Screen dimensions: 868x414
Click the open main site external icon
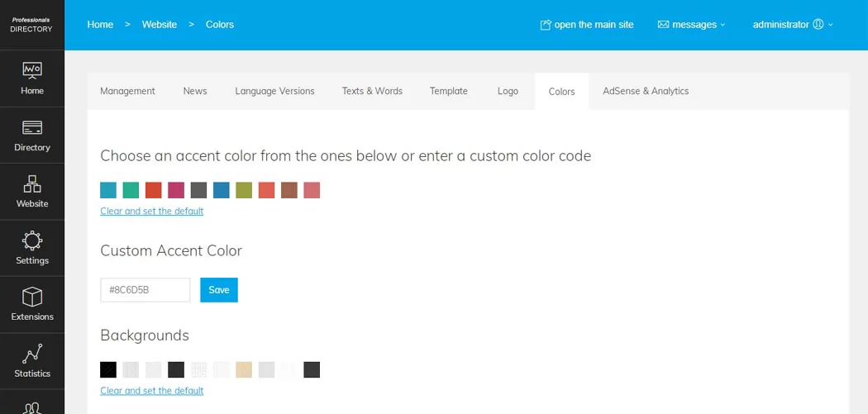pyautogui.click(x=546, y=25)
